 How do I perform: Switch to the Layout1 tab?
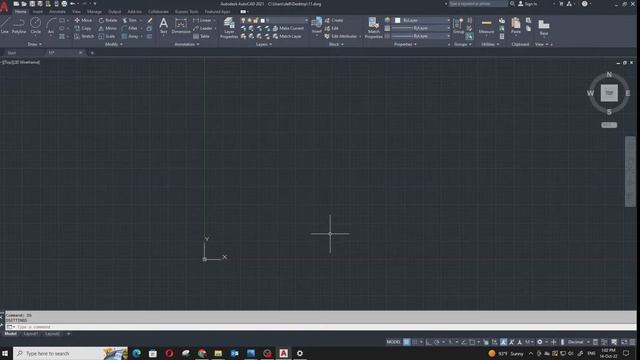31,334
